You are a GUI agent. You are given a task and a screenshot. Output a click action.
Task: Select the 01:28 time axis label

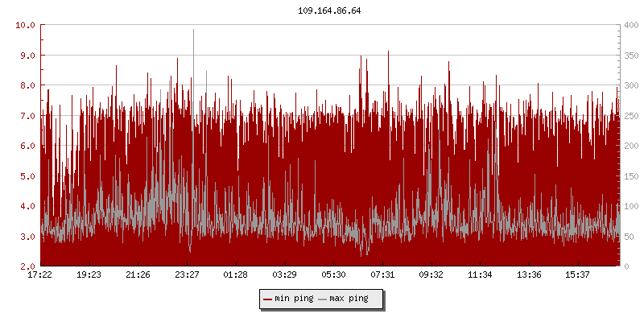pyautogui.click(x=236, y=275)
